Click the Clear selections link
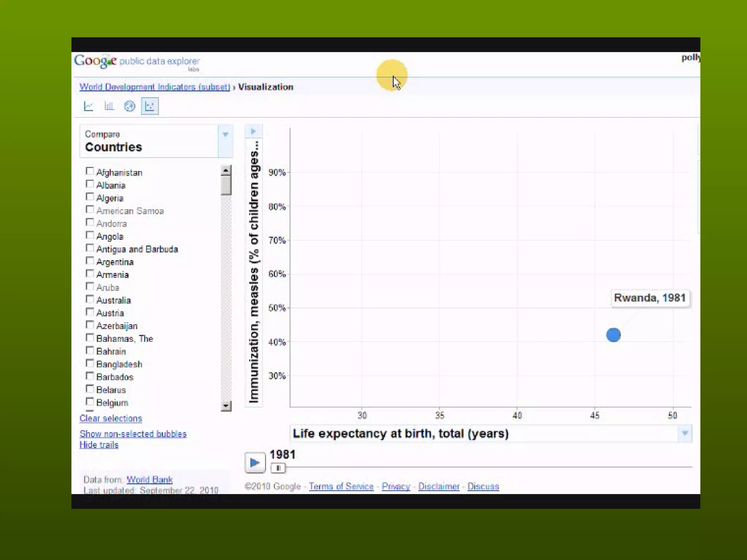Viewport: 747px width, 560px height. (111, 419)
